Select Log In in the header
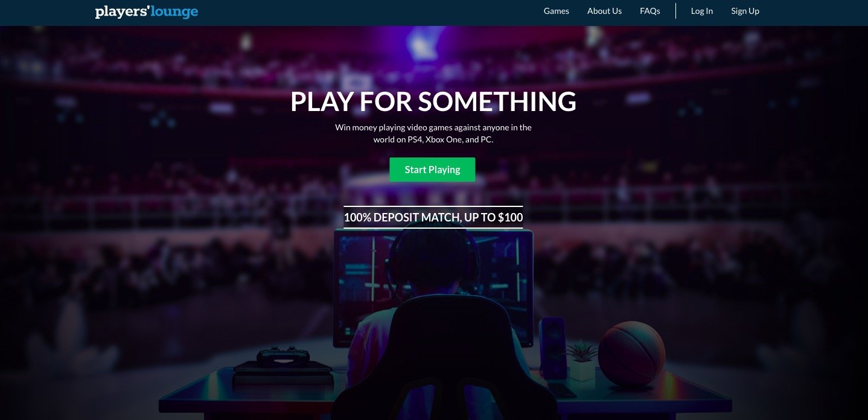868x420 pixels. tap(702, 11)
